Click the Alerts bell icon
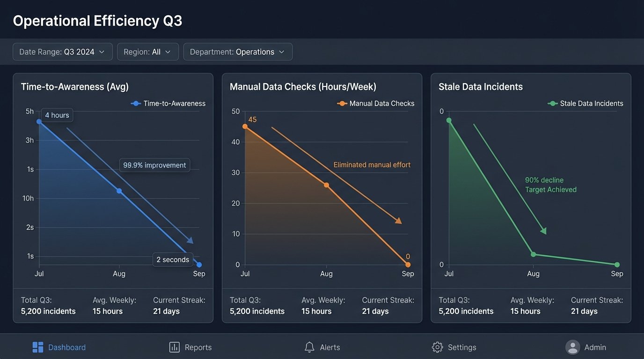Viewport: 644px width, 359px height. (x=309, y=347)
